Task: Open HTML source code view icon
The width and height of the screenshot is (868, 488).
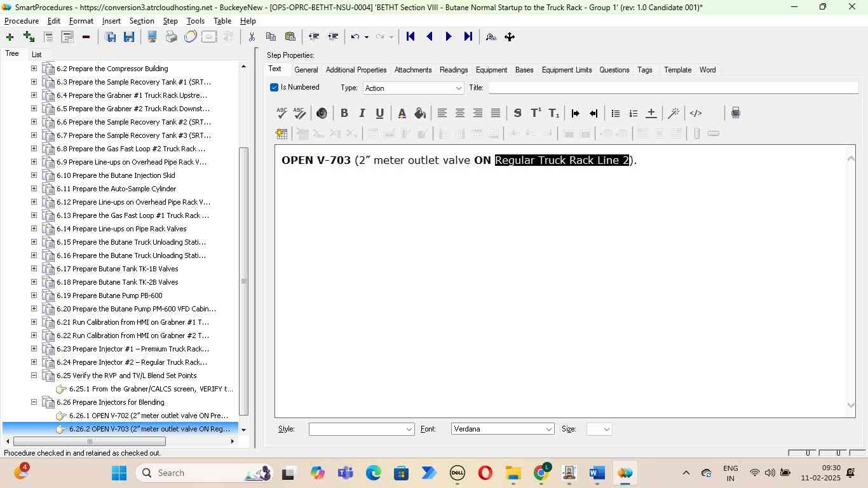Action: [x=696, y=113]
